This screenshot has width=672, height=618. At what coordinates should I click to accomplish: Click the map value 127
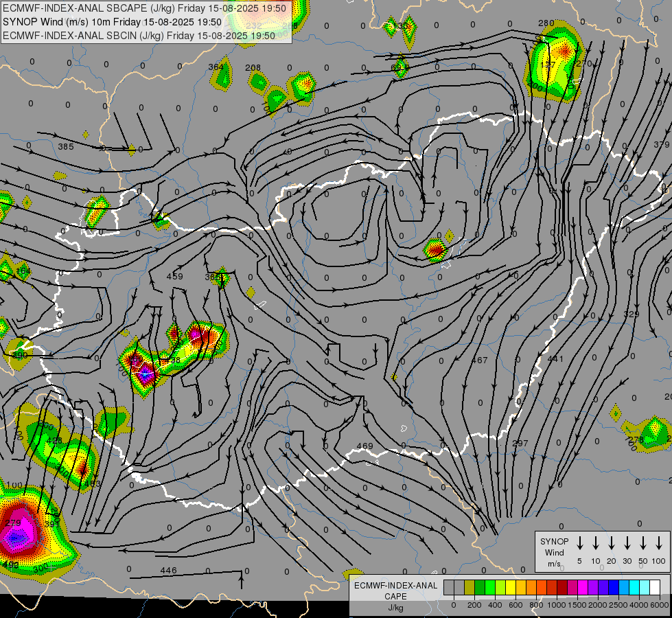tap(548, 65)
